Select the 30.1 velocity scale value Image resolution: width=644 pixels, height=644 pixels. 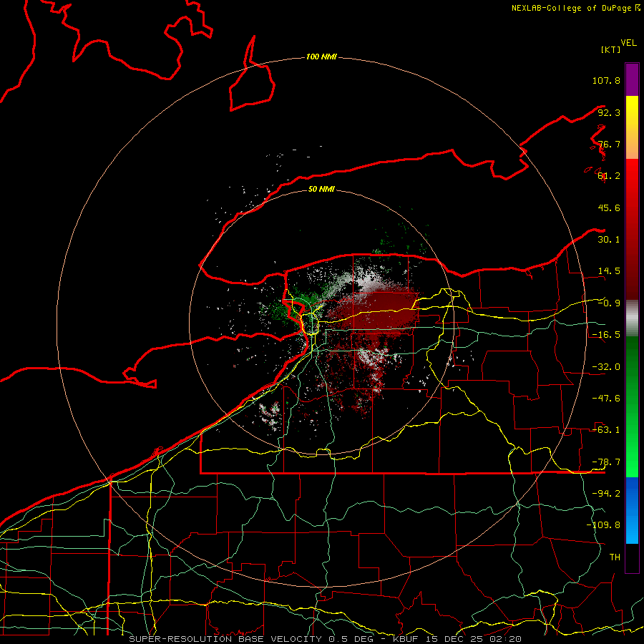click(609, 240)
